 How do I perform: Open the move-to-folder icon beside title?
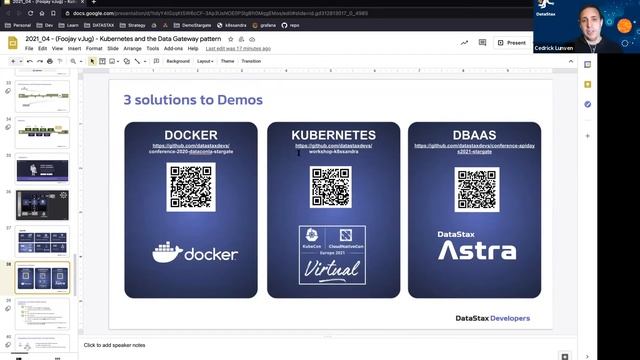[x=241, y=39]
